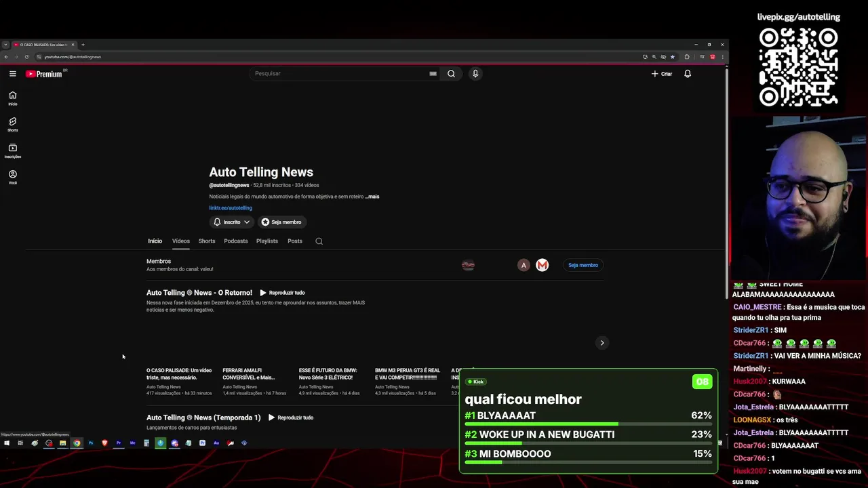The image size is (868, 488).
Task: Open Inscrições in the left sidebar
Action: (12, 151)
